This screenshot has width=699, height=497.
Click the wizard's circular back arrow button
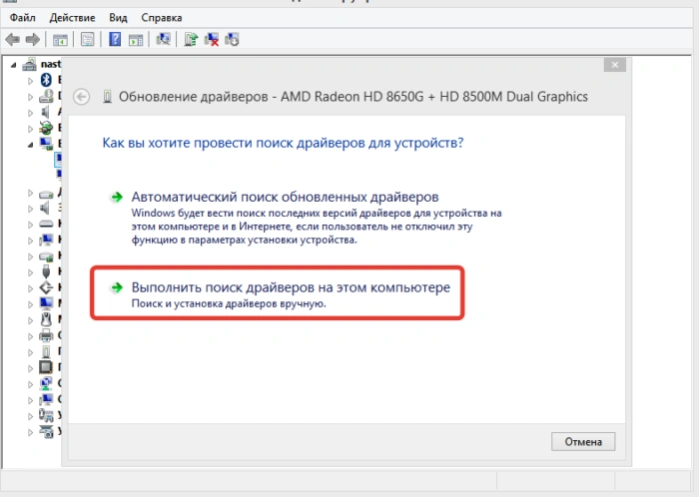click(82, 97)
